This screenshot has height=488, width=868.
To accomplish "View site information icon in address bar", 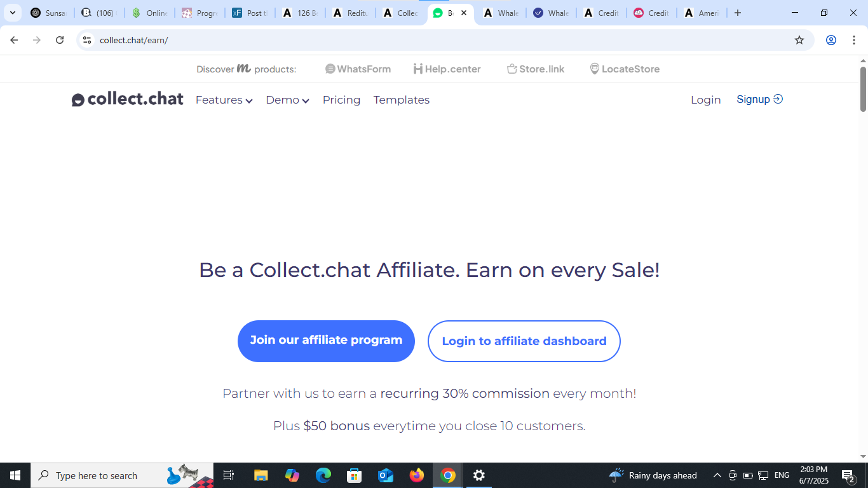I will (x=87, y=40).
